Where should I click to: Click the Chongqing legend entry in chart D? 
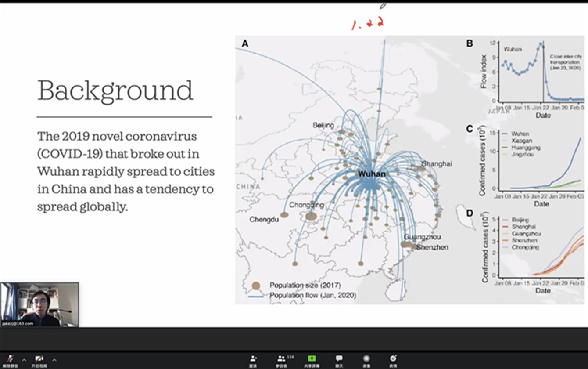(x=526, y=248)
